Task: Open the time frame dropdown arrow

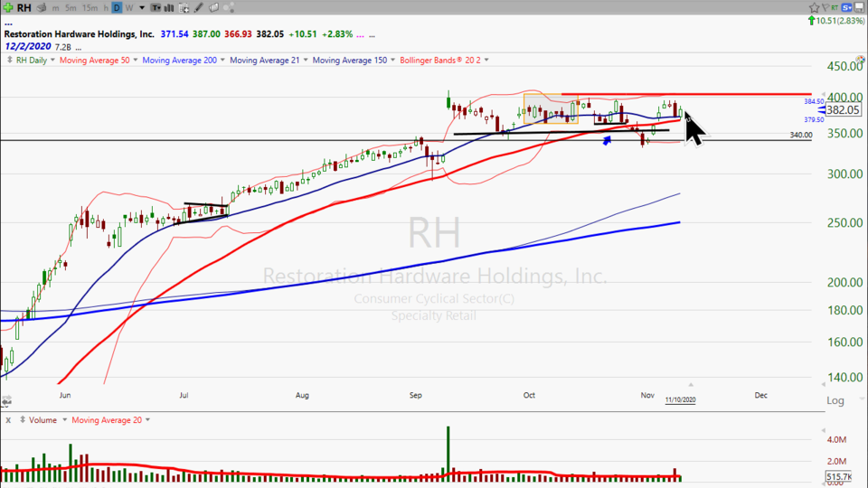Action: tap(142, 8)
